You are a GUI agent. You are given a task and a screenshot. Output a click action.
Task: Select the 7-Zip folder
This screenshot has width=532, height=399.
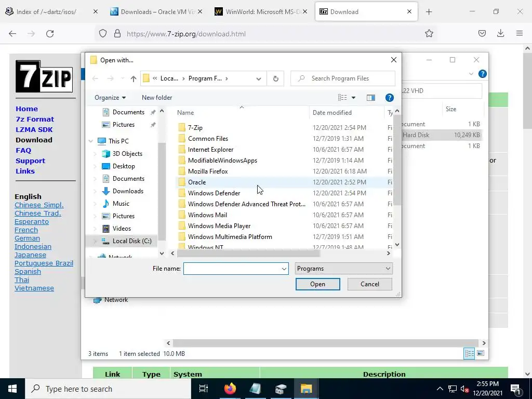click(x=195, y=128)
